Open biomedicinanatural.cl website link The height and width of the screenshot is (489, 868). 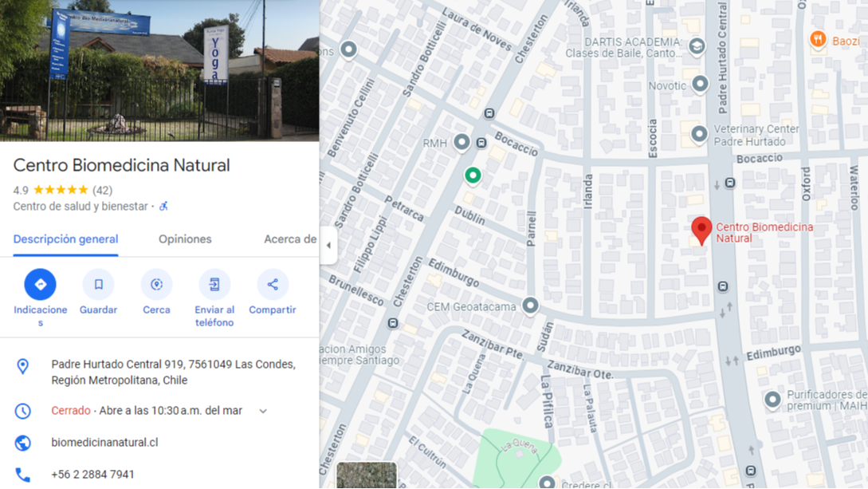point(104,443)
